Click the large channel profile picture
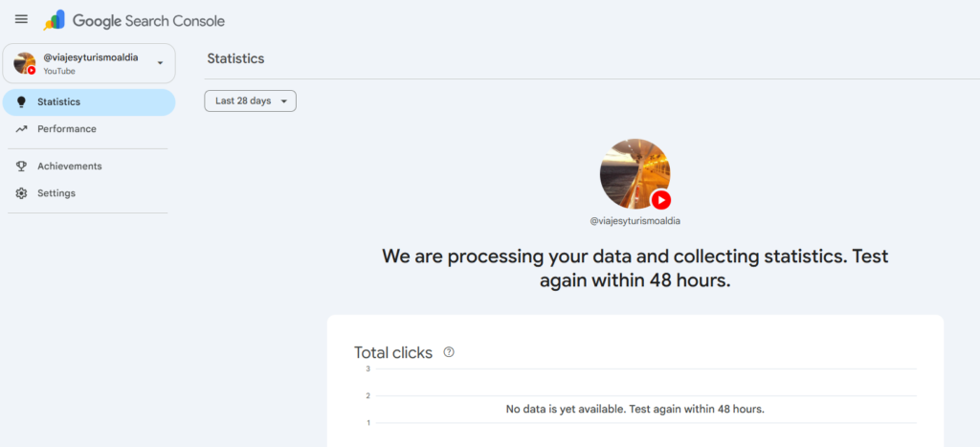The image size is (980, 447). pyautogui.click(x=635, y=174)
